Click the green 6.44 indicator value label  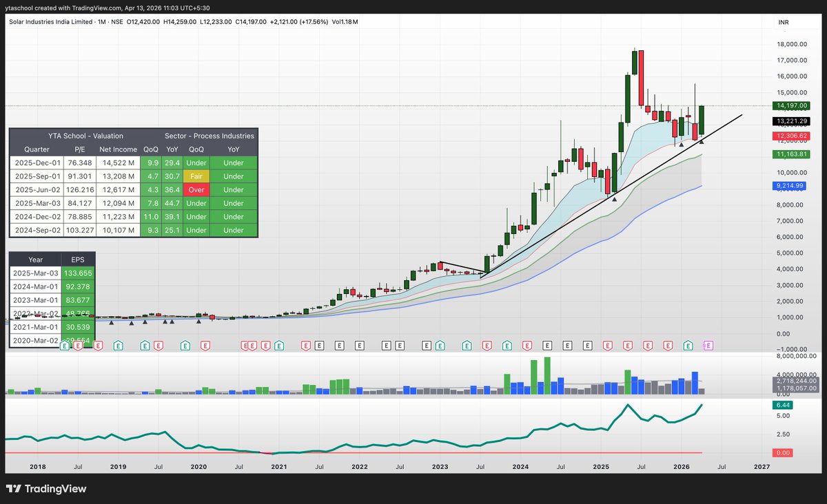(782, 406)
